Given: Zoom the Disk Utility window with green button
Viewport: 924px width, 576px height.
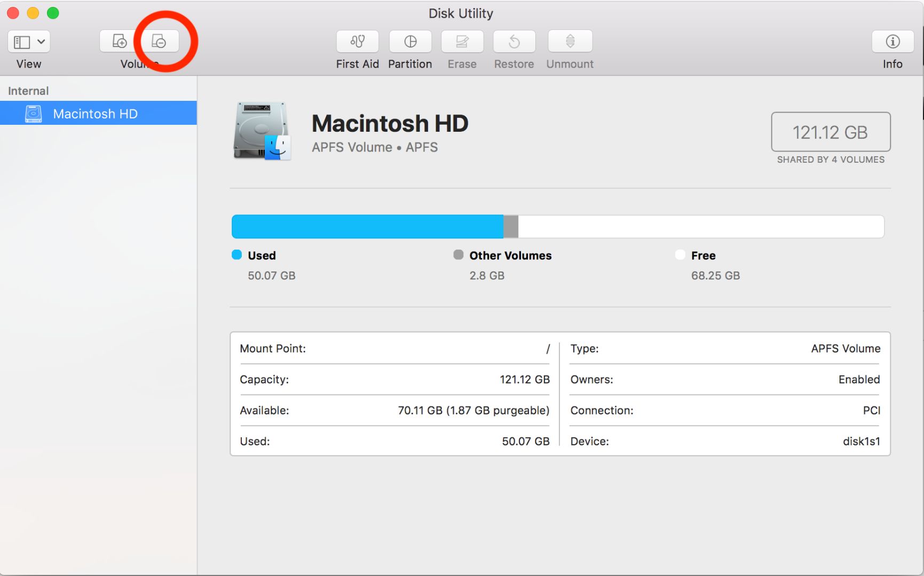Looking at the screenshot, I should [53, 13].
